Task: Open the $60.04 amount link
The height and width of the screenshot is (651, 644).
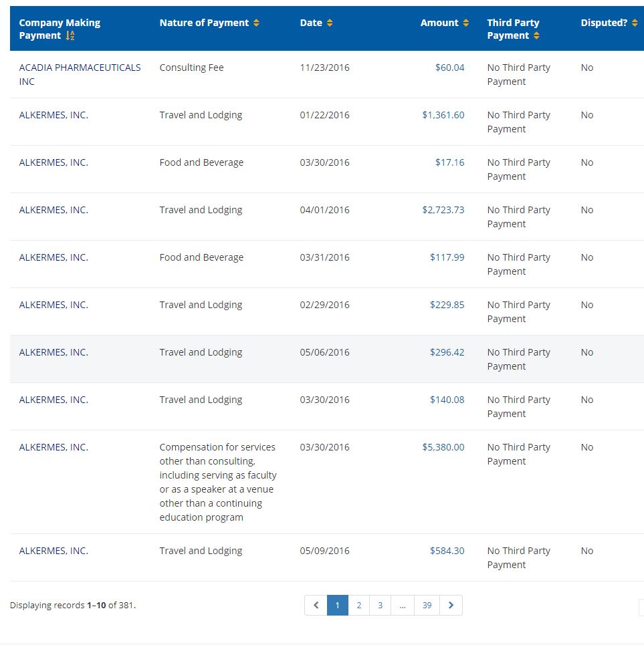Action: coord(449,68)
